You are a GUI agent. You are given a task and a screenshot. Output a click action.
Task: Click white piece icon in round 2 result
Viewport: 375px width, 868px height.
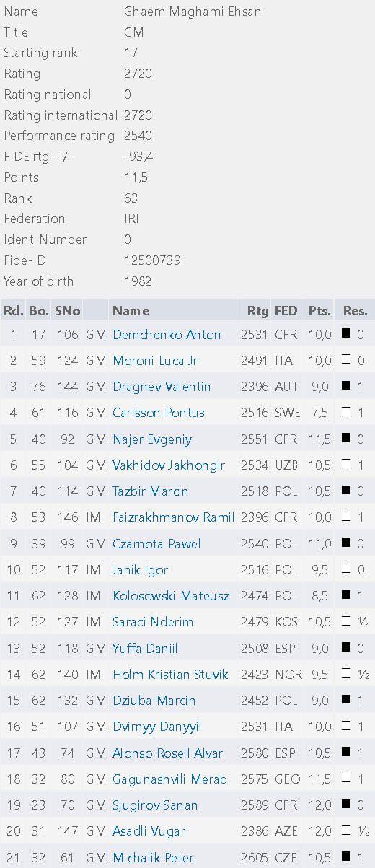point(346,360)
